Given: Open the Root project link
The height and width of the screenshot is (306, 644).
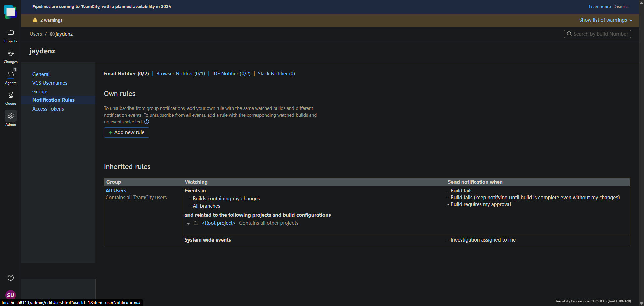Looking at the screenshot, I should [x=219, y=223].
